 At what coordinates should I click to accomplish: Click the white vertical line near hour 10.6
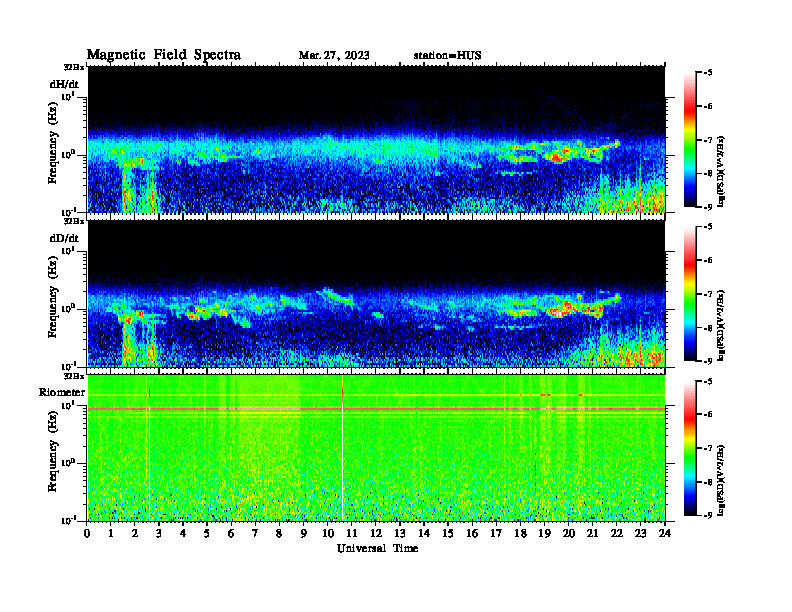click(343, 454)
